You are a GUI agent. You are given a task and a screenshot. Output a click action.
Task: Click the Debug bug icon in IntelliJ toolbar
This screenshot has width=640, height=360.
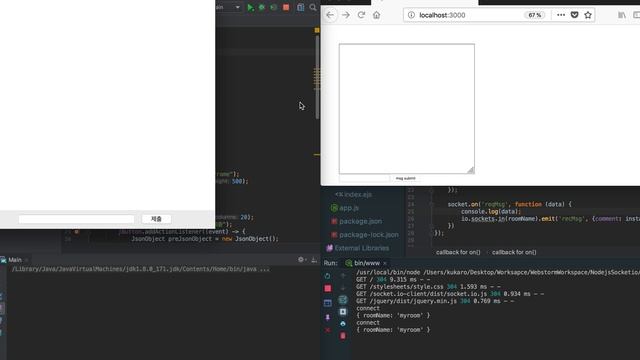[x=262, y=7]
